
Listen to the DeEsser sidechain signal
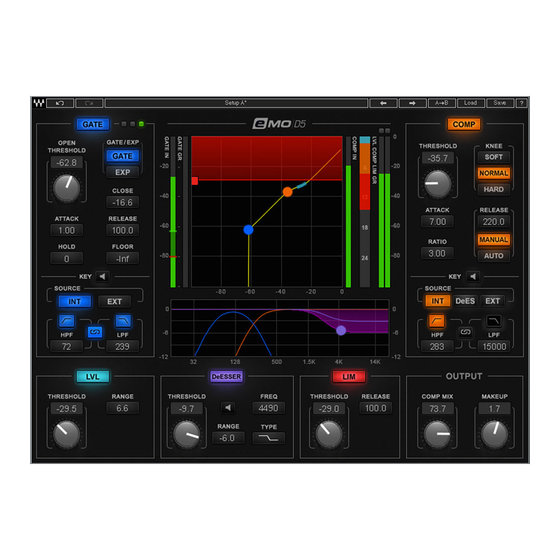[228, 408]
